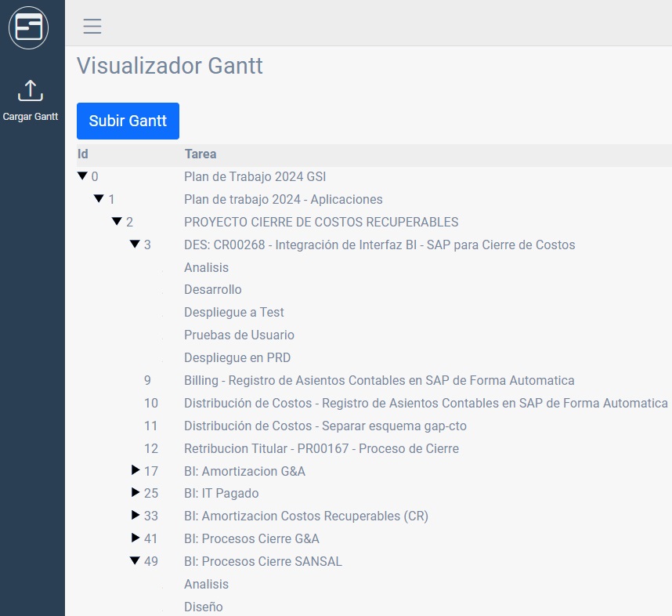Collapse row 1 Plan de trabajo Aplicaciones

99,199
